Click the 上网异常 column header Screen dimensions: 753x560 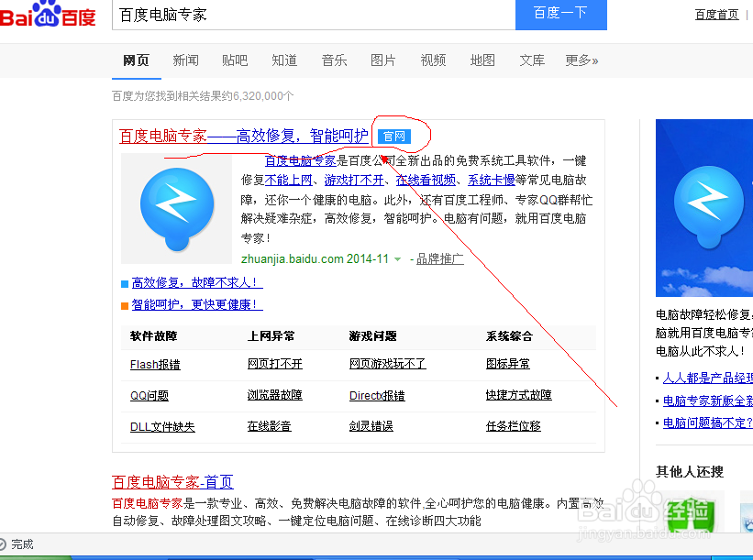[x=271, y=336]
